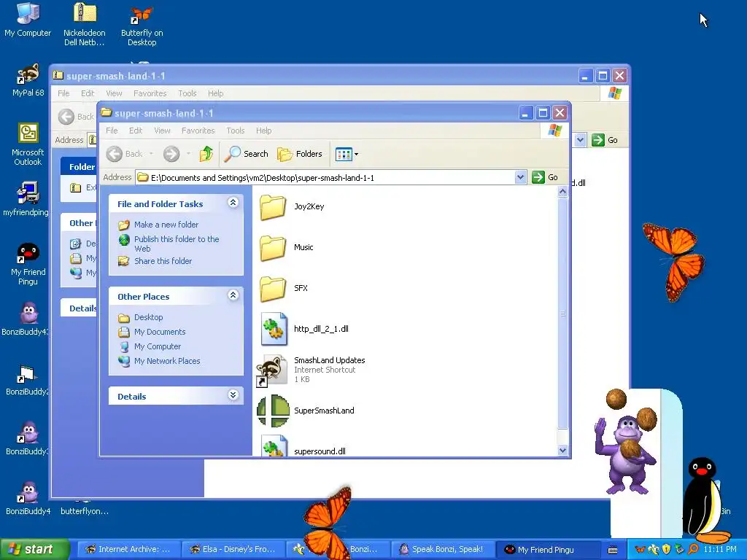Collapse Other Places panel

pyautogui.click(x=233, y=295)
